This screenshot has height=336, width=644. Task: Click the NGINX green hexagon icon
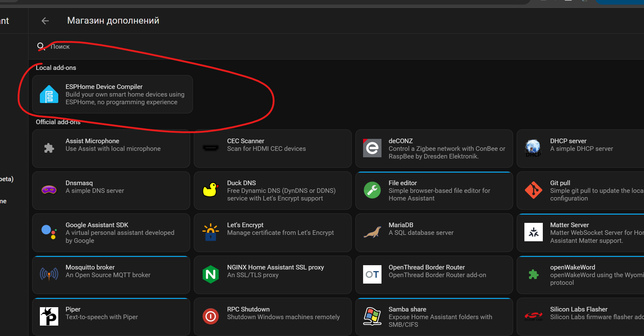click(x=210, y=274)
